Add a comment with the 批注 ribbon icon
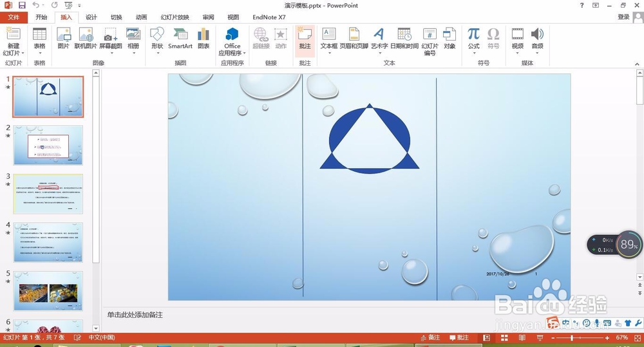The image size is (644, 347). (x=305, y=34)
